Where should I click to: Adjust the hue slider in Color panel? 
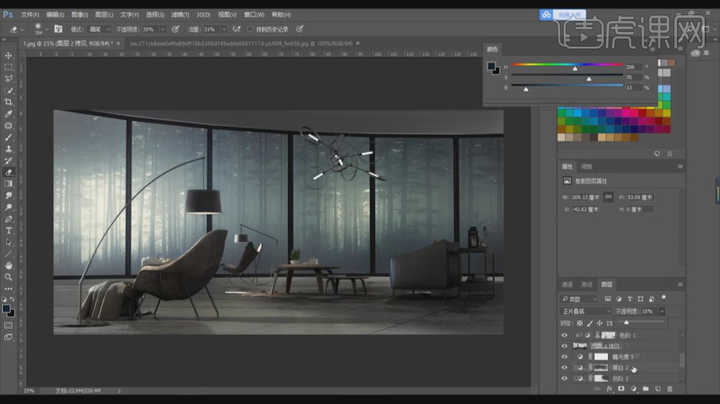[x=575, y=68]
